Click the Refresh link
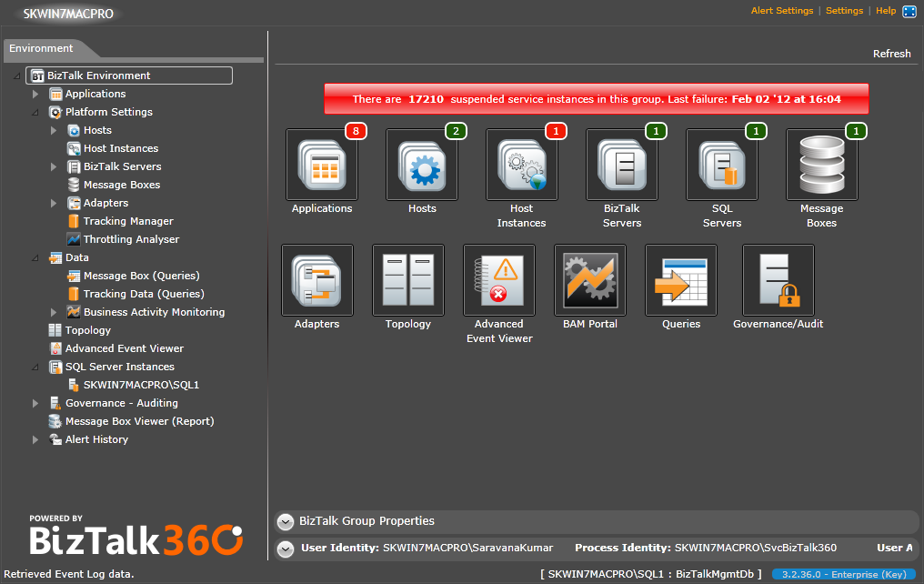The width and height of the screenshot is (924, 584). [x=891, y=54]
